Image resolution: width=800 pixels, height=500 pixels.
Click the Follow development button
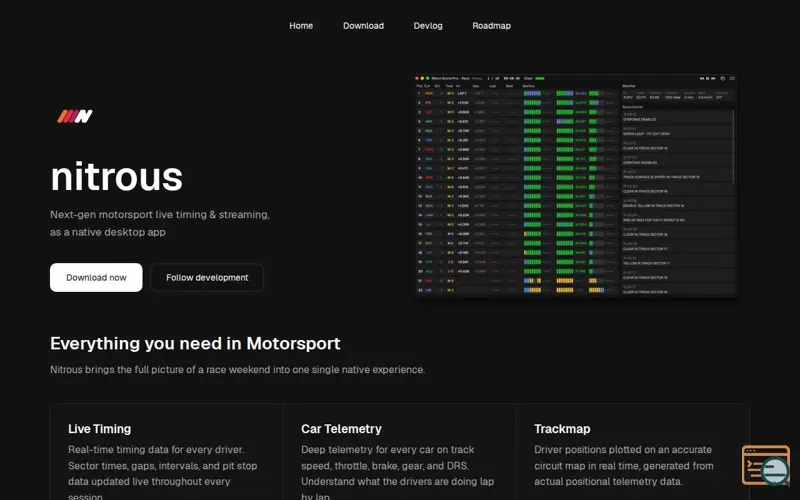coord(207,278)
